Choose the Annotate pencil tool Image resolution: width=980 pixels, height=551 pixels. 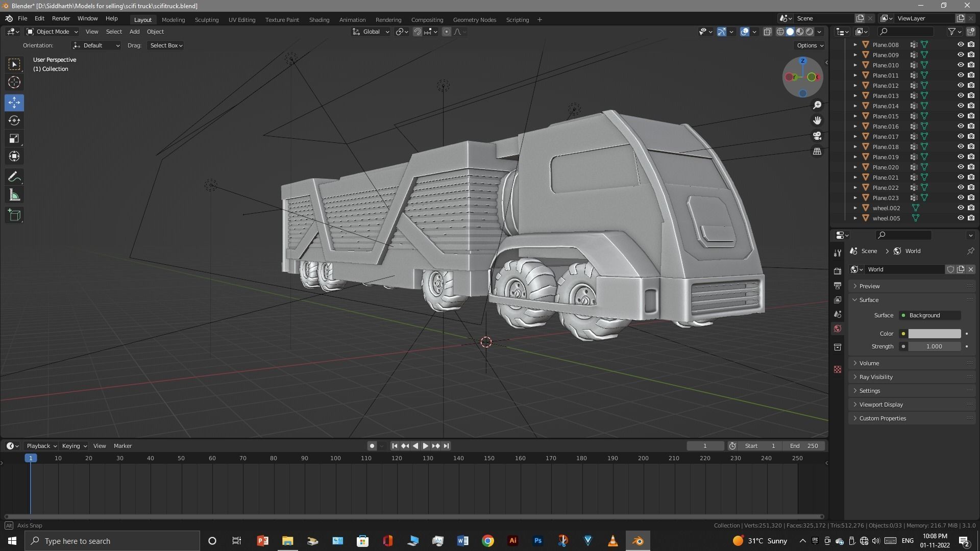[14, 177]
